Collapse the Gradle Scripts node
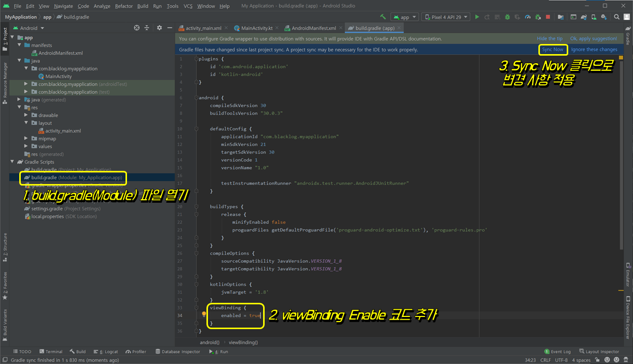633x364 pixels. click(13, 162)
